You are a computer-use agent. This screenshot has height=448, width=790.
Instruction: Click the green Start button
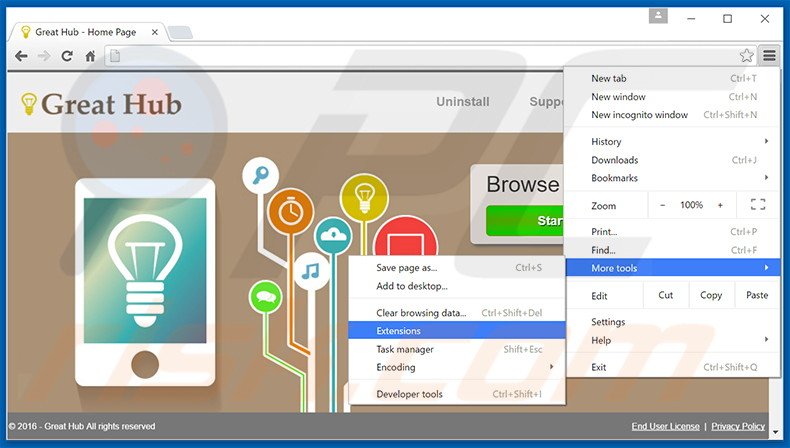pos(524,220)
